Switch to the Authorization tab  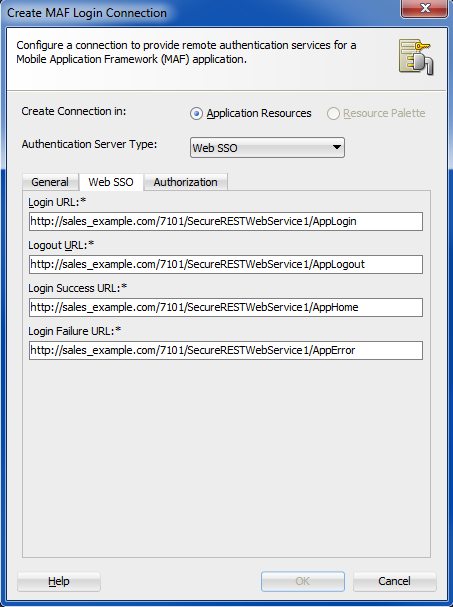[x=185, y=182]
